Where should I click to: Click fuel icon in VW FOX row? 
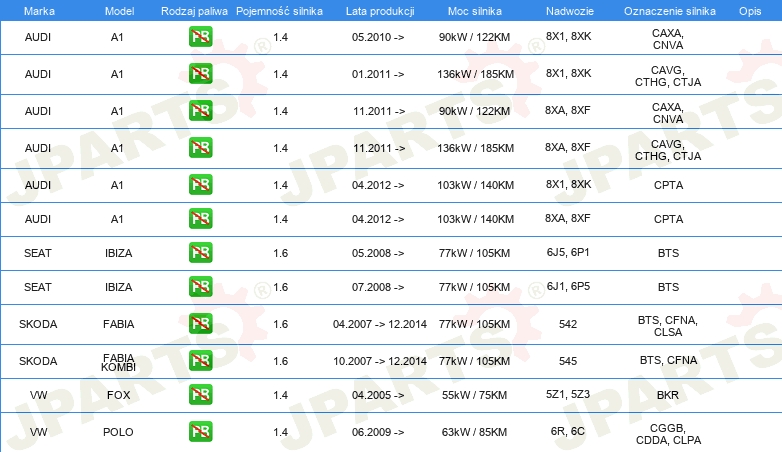click(x=200, y=394)
